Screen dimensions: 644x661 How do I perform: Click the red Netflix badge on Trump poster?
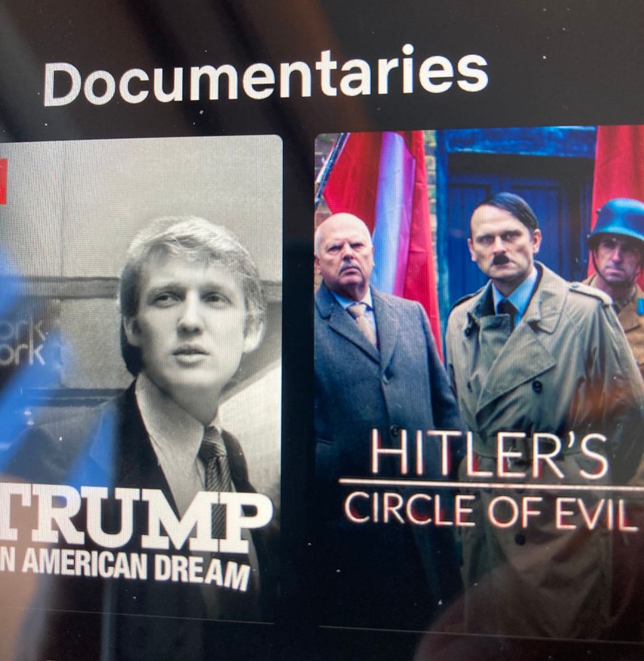3,182
